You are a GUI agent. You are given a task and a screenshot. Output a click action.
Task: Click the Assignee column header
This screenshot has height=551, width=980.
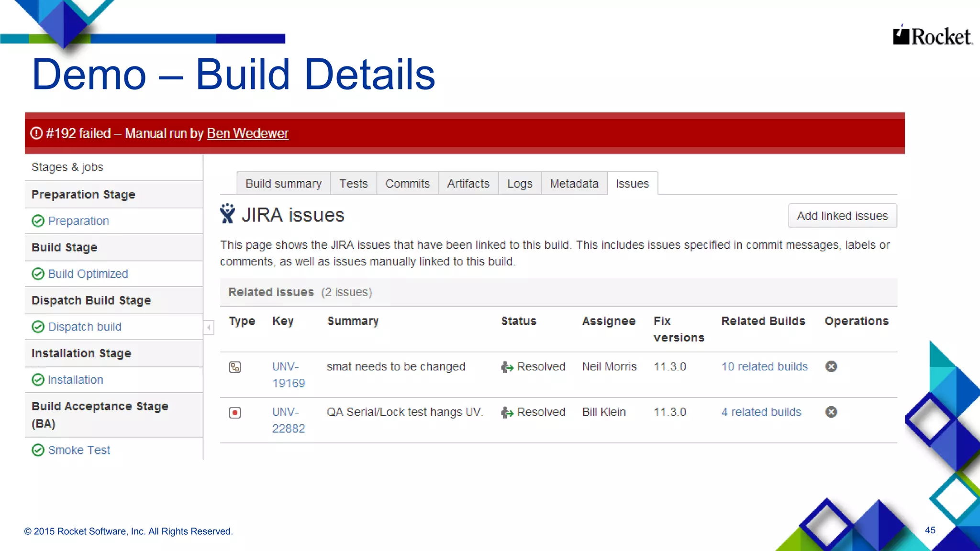pyautogui.click(x=609, y=321)
